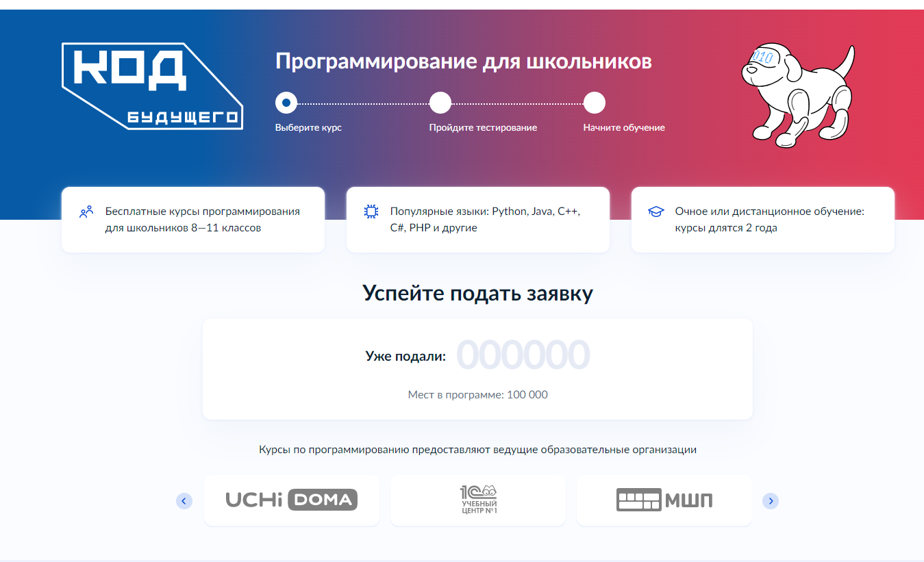The height and width of the screenshot is (562, 924).
Task: Open the 1C Учебный центр №1 logo
Action: [478, 500]
